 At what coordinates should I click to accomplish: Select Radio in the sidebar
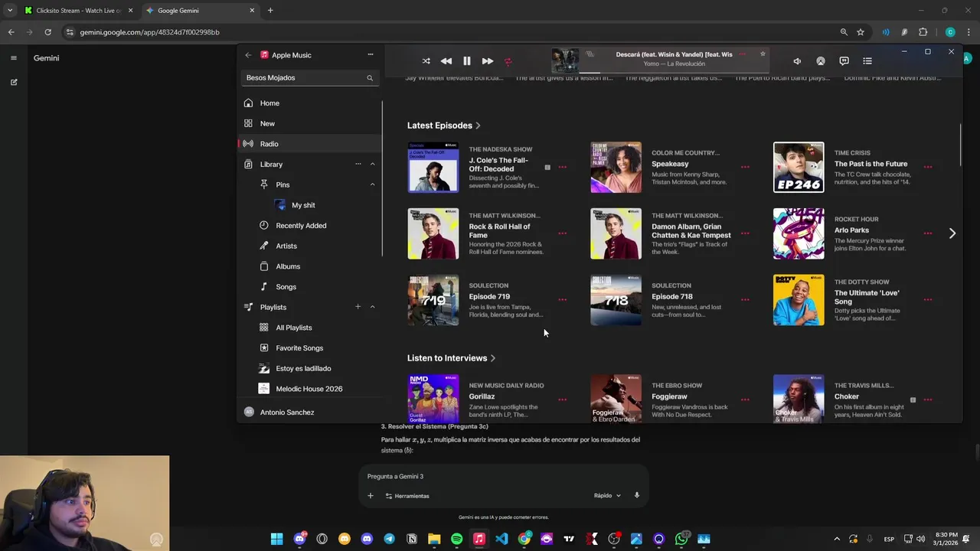click(x=309, y=144)
